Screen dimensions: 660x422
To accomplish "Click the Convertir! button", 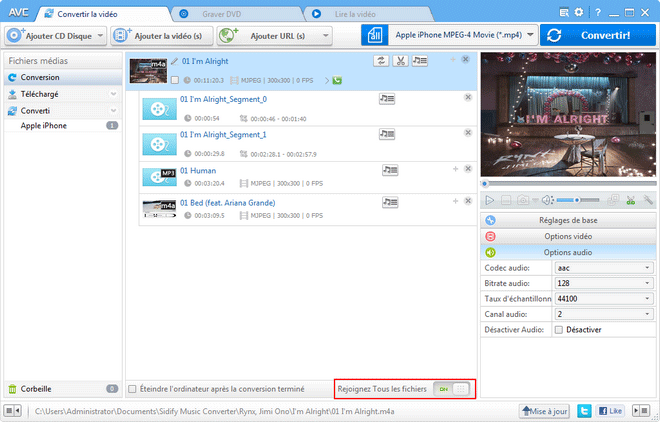I will point(598,35).
